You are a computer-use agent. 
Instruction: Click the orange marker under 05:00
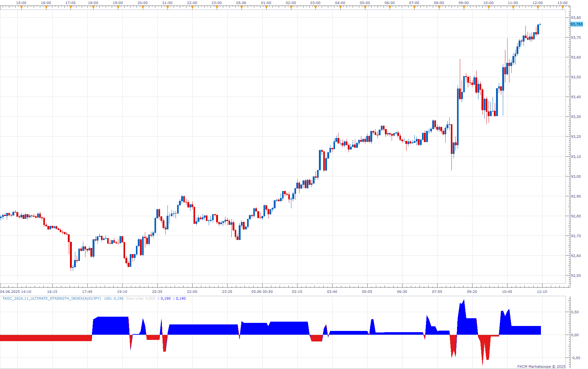tap(365, 8)
